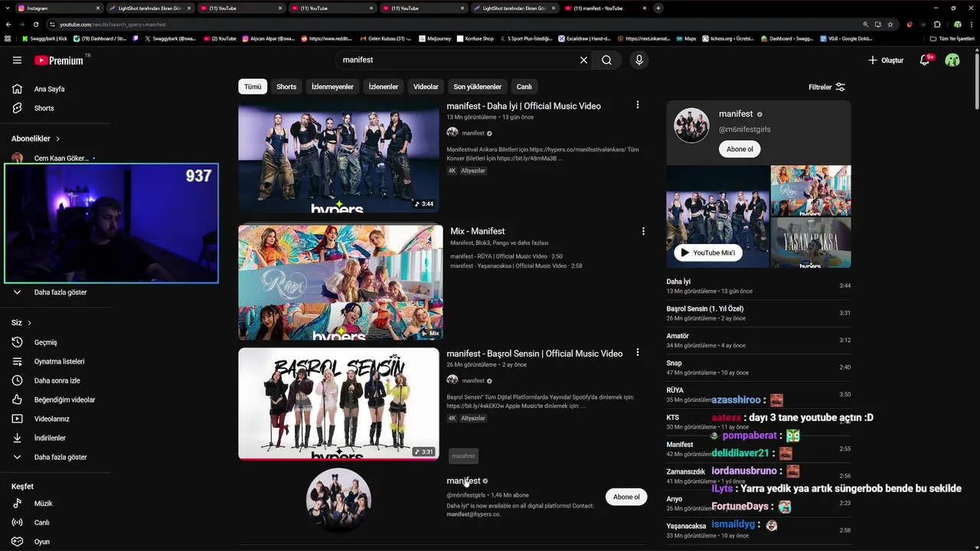The image size is (980, 551).
Task: Open browser extensions puzzle icon
Action: click(x=936, y=24)
